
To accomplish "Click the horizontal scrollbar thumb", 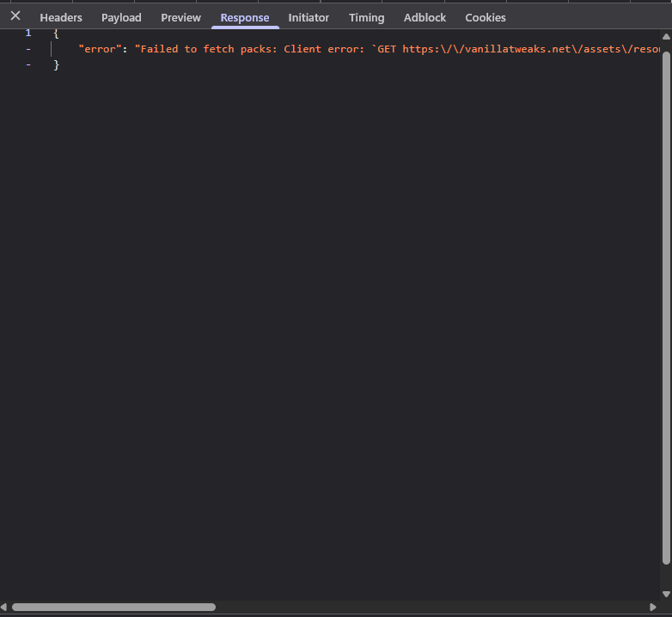I will [113, 608].
